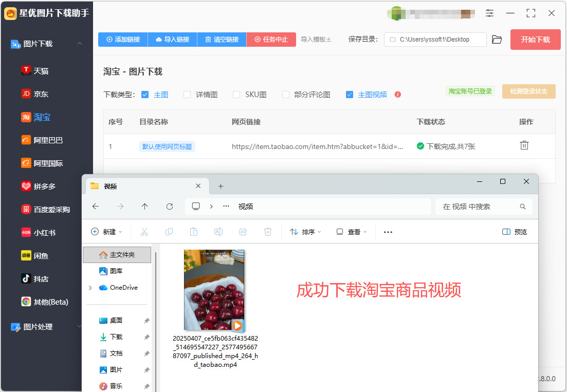The image size is (567, 392).
Task: Click the Explorer paste icon
Action: [x=193, y=232]
